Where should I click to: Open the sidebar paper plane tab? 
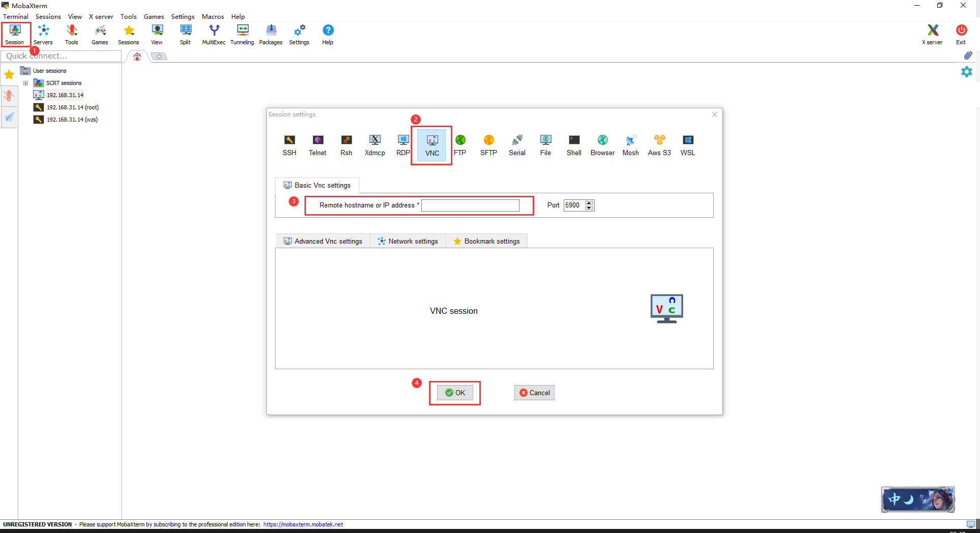9,117
